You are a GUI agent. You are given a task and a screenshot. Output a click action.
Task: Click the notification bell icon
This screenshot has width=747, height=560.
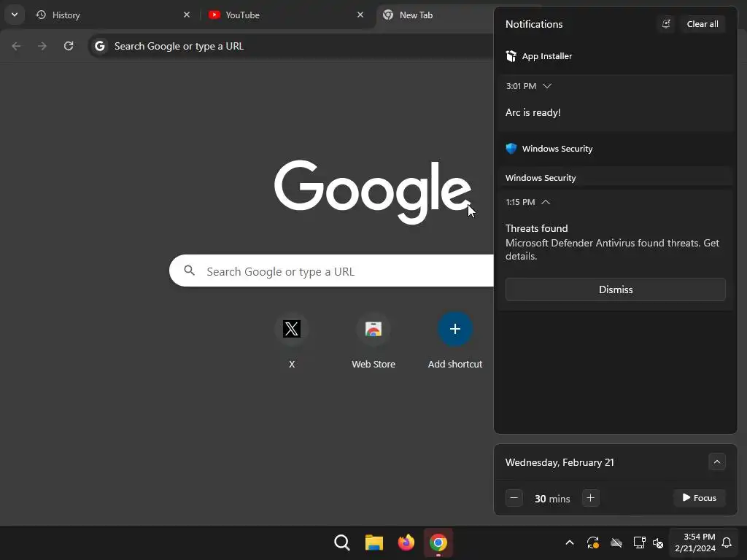pos(727,542)
